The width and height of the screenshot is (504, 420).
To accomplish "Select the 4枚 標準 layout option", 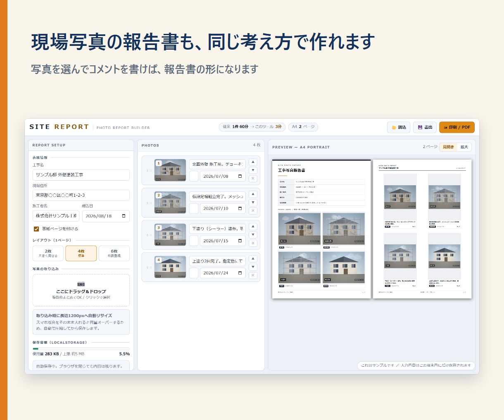I will tap(81, 253).
